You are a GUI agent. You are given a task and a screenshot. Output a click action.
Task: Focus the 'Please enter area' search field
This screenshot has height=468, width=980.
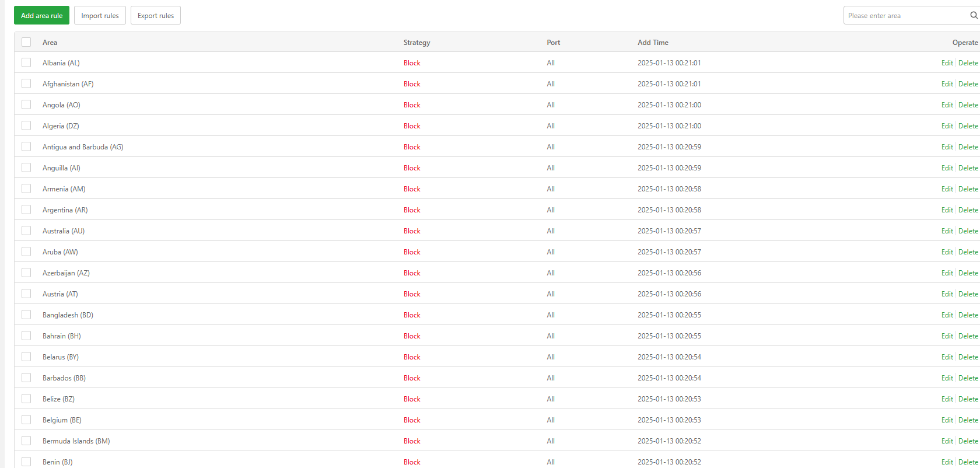[x=904, y=16]
